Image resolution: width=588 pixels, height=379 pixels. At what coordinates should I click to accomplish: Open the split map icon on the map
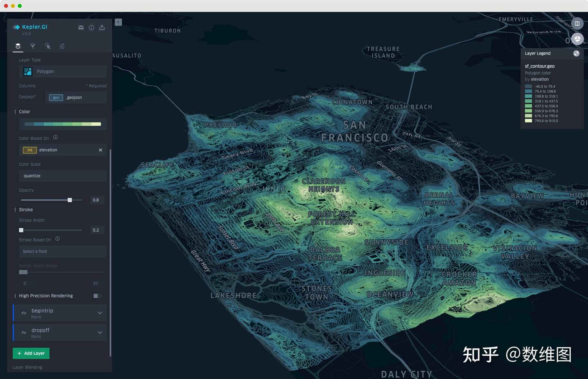577,23
